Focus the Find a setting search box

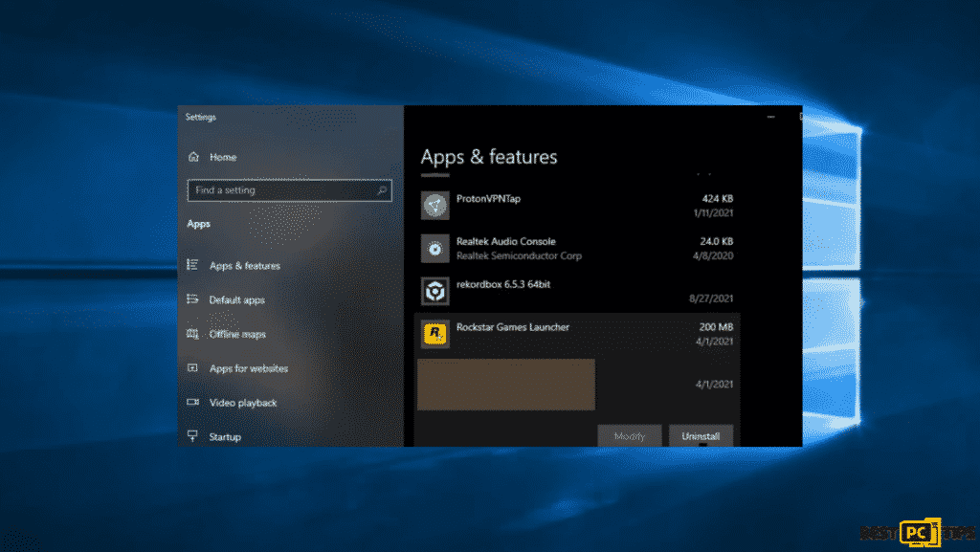click(289, 190)
